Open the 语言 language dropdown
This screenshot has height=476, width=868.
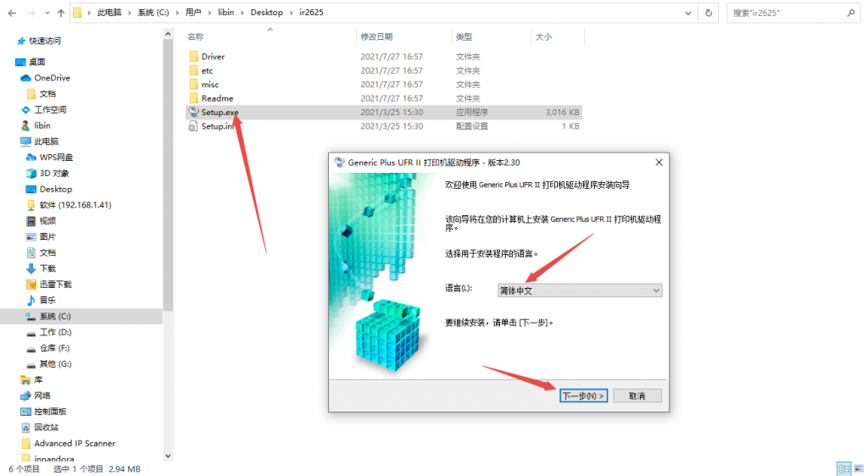tap(579, 291)
